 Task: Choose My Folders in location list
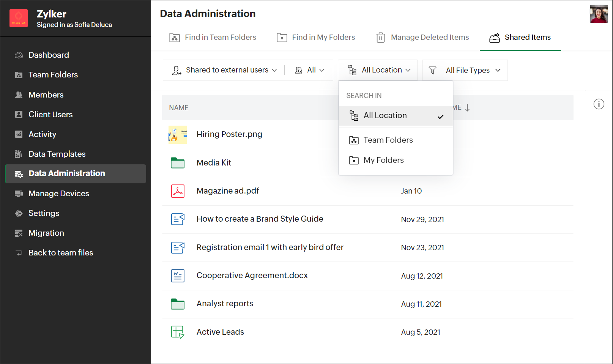click(x=383, y=160)
